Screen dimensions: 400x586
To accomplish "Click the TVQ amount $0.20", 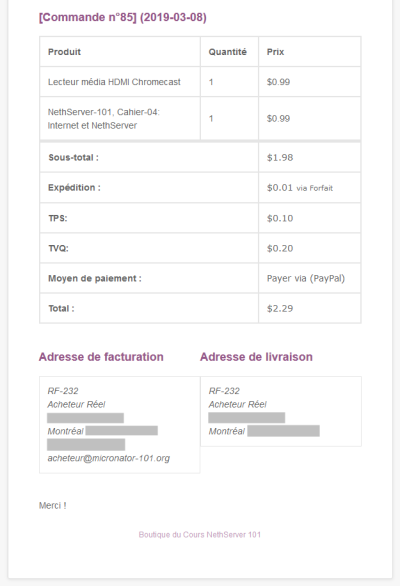I will pos(280,248).
